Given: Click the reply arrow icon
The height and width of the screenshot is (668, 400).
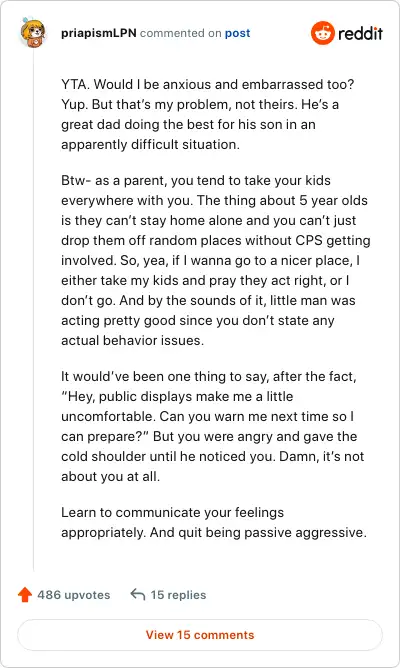Looking at the screenshot, I should (x=138, y=594).
